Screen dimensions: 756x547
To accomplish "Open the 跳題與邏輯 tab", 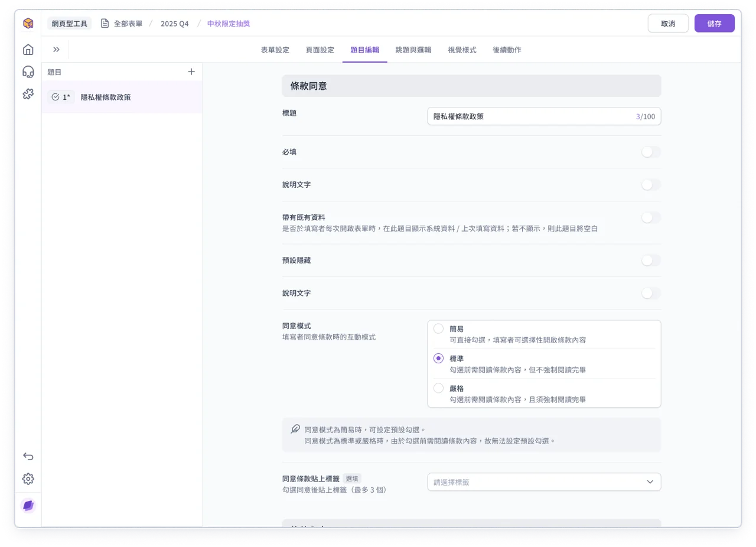I will pyautogui.click(x=413, y=50).
